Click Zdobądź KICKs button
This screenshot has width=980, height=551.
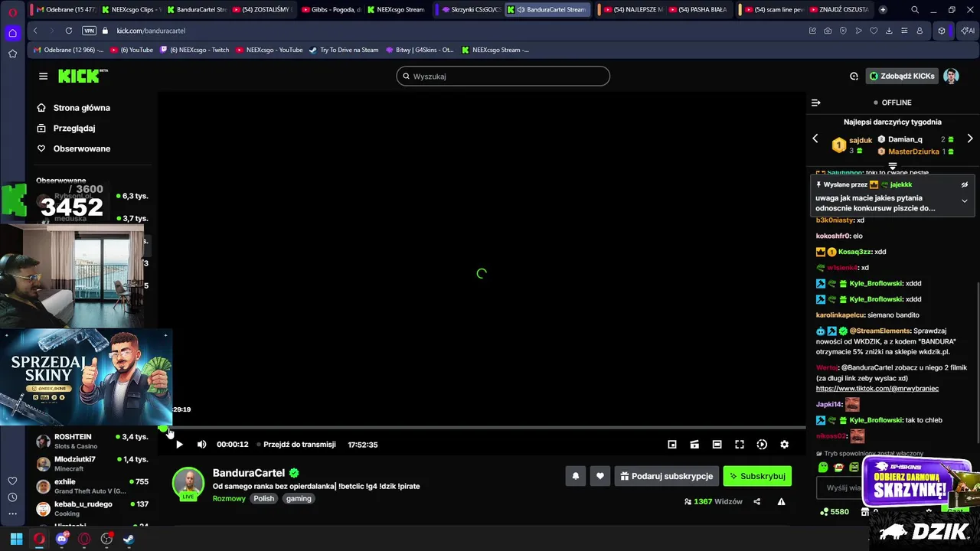pos(903,76)
